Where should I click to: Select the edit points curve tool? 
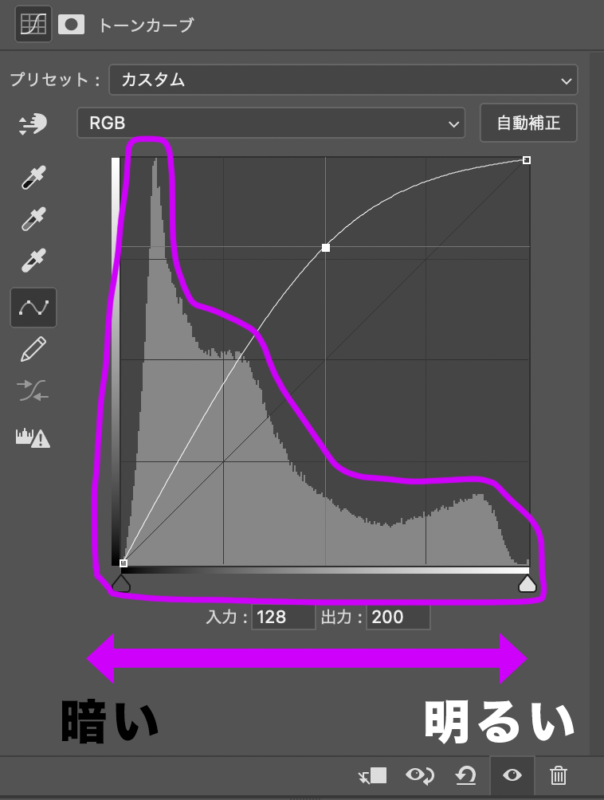click(34, 308)
